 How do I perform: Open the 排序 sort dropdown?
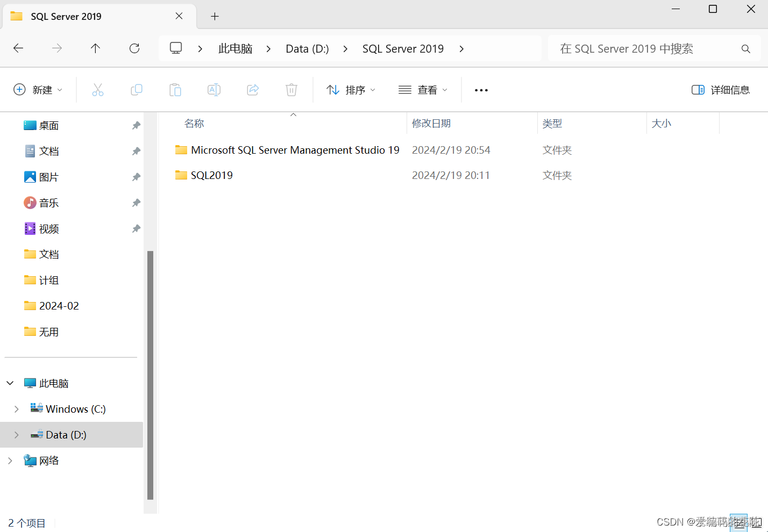351,90
